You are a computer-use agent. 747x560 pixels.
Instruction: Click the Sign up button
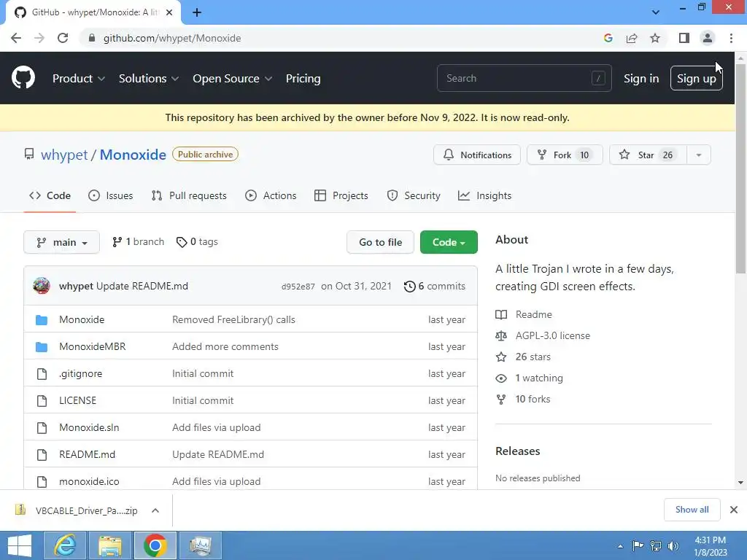(697, 79)
